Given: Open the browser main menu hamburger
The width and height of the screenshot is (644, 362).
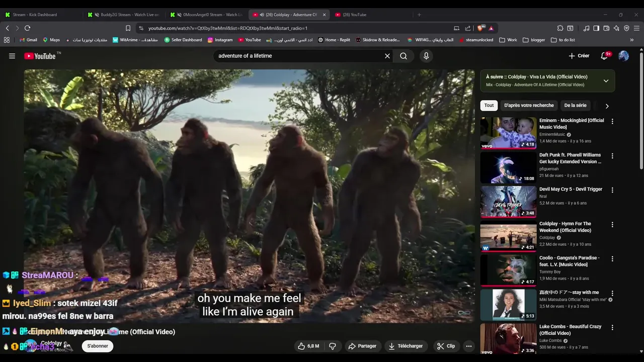Looking at the screenshot, I should (637, 28).
